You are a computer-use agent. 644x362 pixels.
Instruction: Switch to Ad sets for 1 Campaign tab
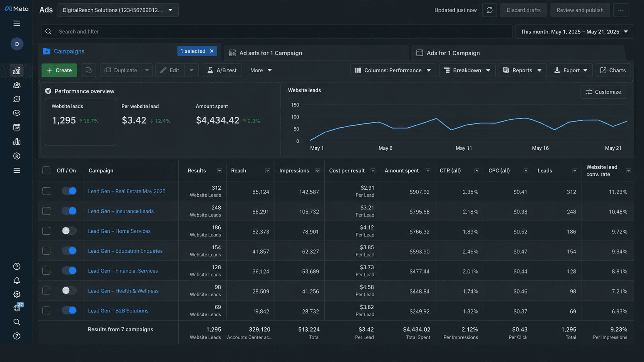click(270, 53)
